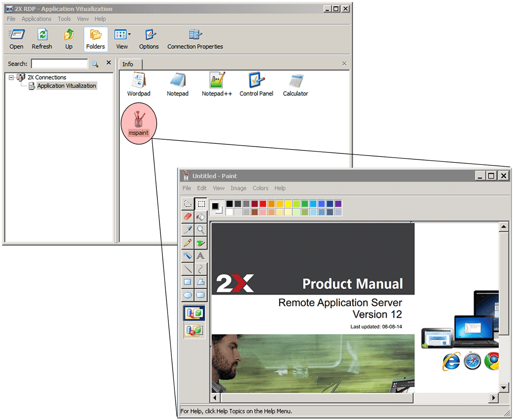
Task: Close the search pane with the X
Action: click(x=109, y=62)
